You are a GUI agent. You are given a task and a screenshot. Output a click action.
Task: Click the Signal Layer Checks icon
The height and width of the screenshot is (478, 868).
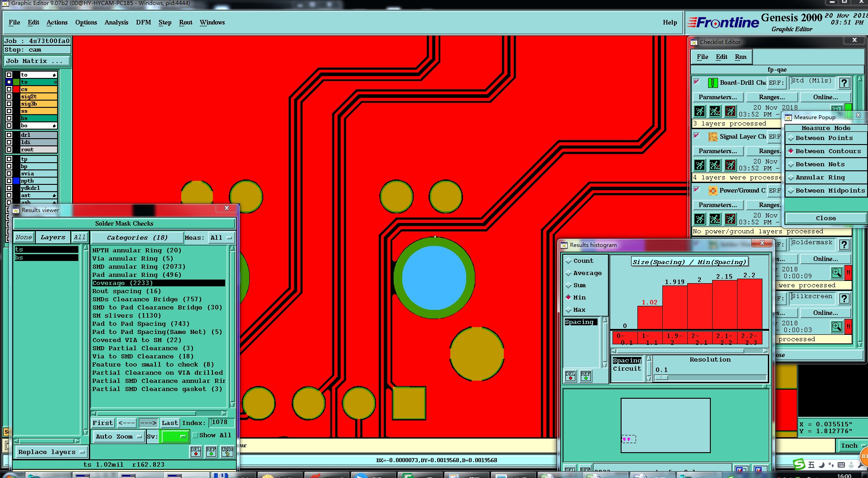pyautogui.click(x=713, y=137)
